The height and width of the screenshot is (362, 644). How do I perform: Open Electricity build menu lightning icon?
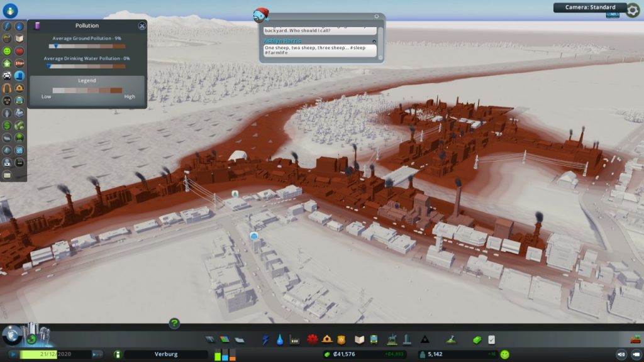click(x=265, y=339)
